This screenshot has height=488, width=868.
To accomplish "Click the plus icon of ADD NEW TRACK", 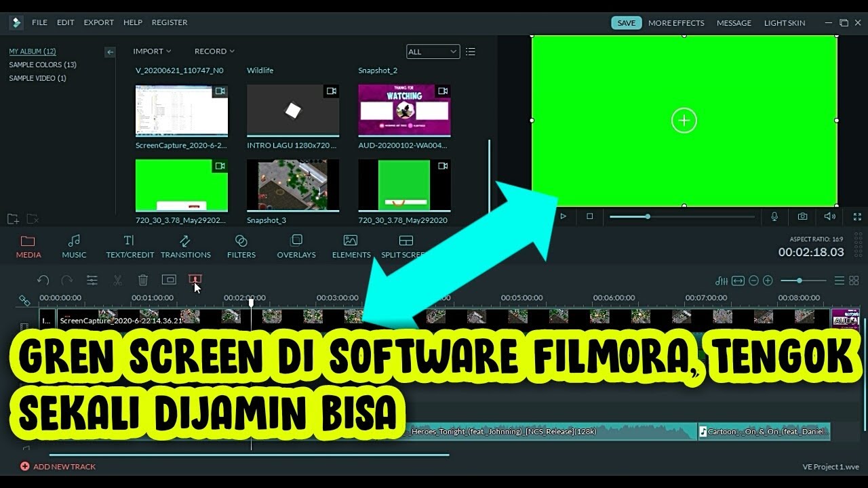I will tap(24, 466).
